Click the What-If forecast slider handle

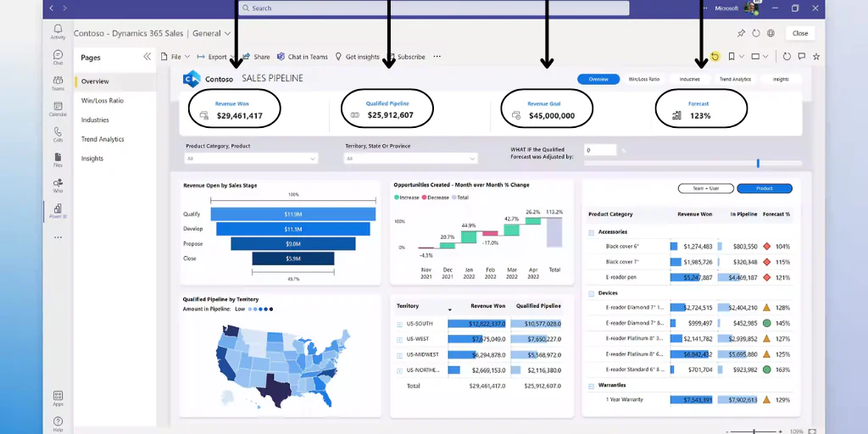pos(758,164)
